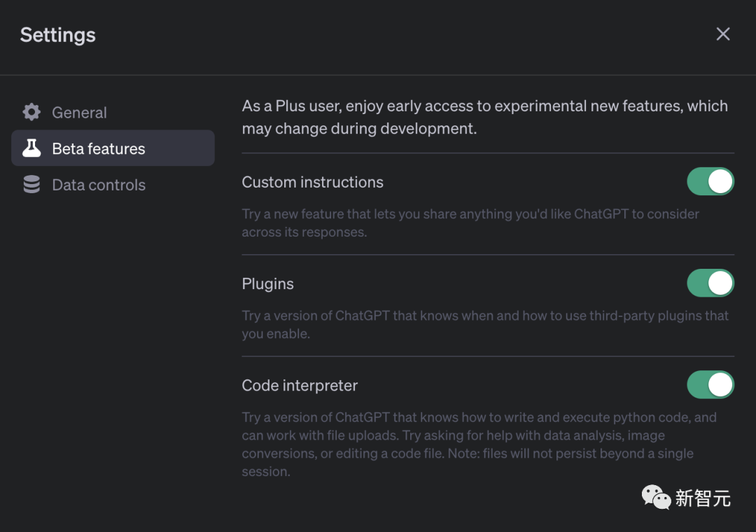The image size is (756, 532).
Task: Click the flask icon for Beta features
Action: pos(31,148)
